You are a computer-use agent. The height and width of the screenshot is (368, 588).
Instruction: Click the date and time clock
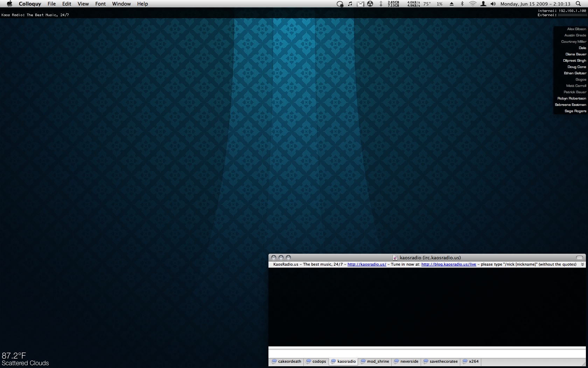535,4
